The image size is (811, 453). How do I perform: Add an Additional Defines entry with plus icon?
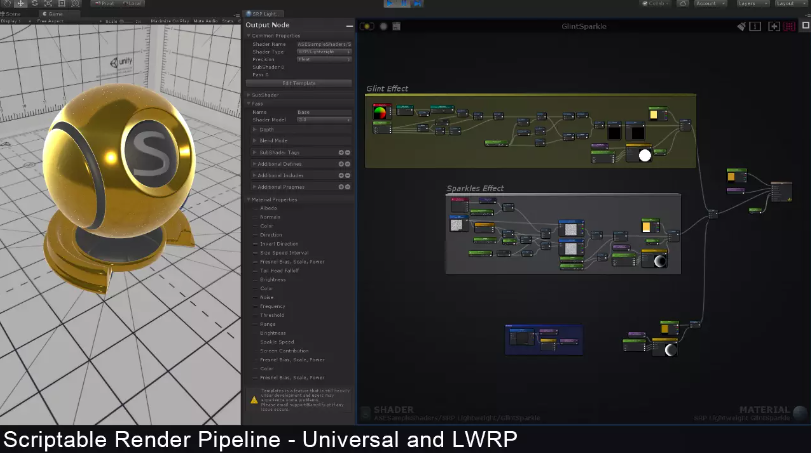(341, 164)
